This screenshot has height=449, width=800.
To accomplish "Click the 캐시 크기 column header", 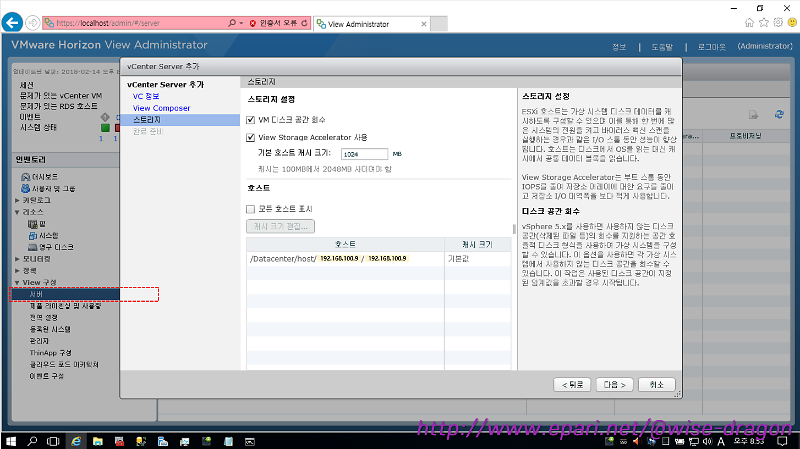I will coord(478,244).
